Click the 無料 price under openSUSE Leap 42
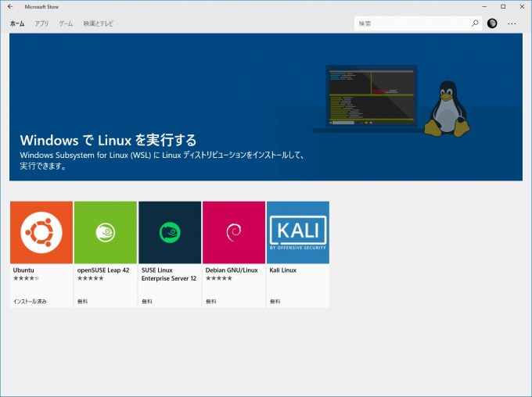Viewport: 532px width, 397px height. (x=82, y=301)
